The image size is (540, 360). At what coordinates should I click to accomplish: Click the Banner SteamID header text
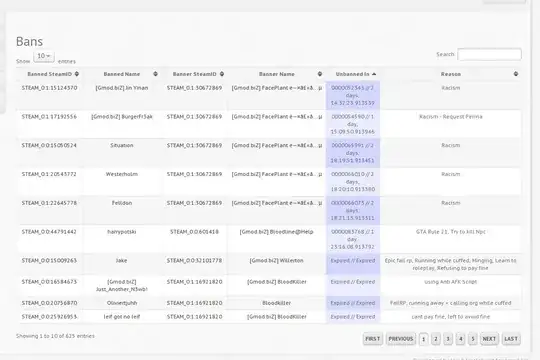[195, 74]
